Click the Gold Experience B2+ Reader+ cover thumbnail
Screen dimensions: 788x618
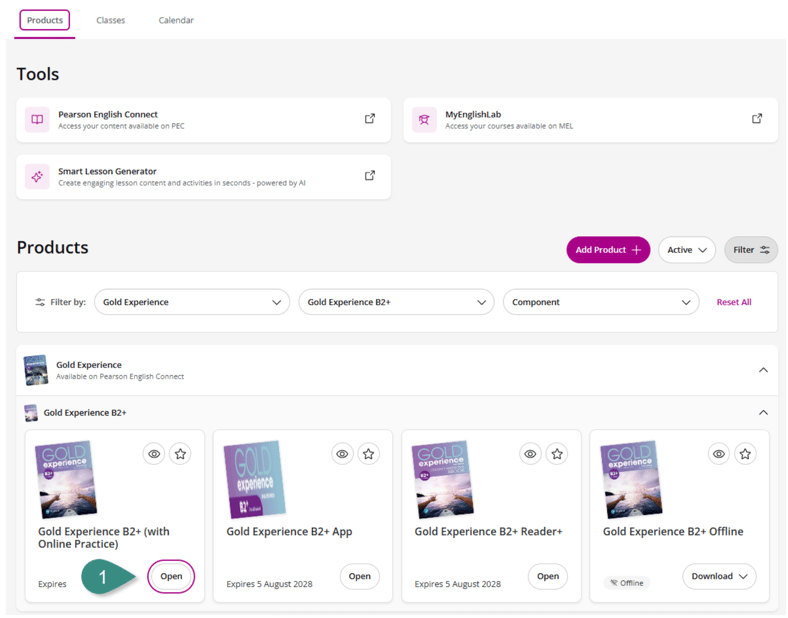coord(443,480)
